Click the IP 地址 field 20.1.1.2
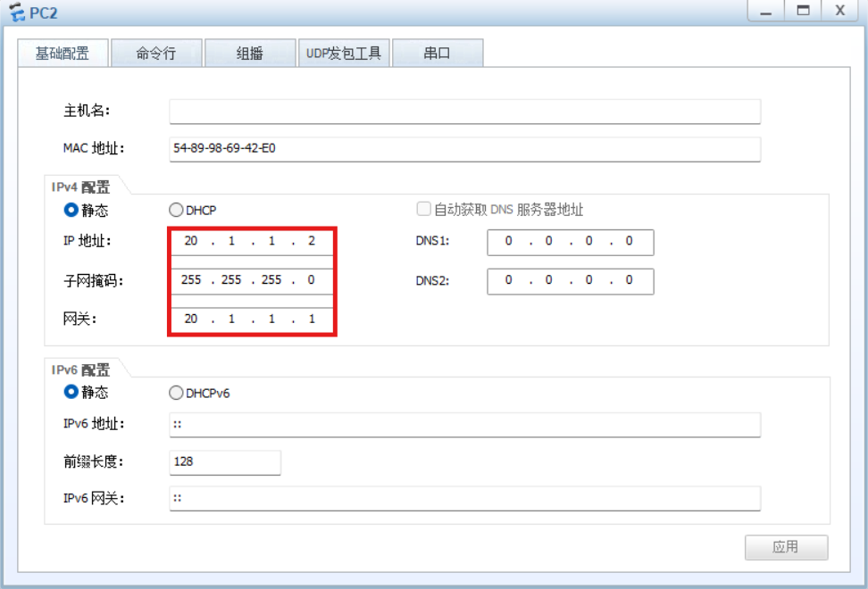Screen dimensions: 868x589 tap(252, 241)
